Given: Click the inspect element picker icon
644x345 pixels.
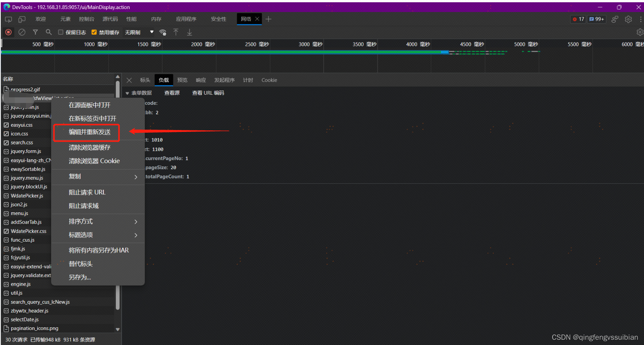Looking at the screenshot, I should 8,19.
